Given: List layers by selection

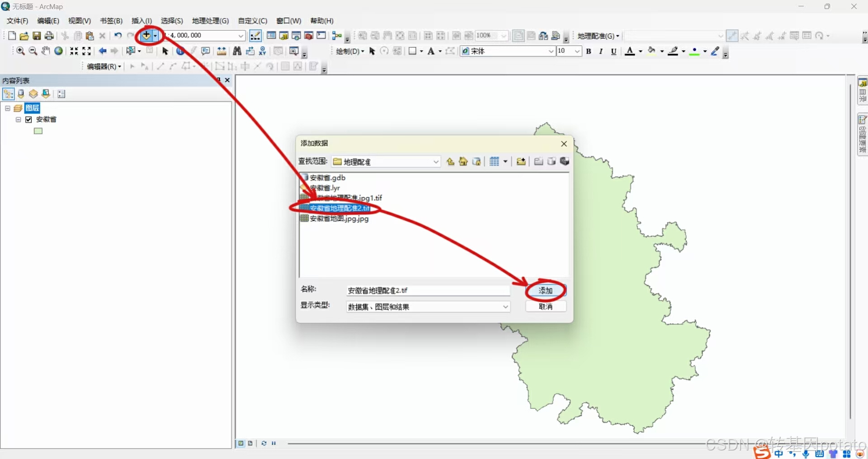Looking at the screenshot, I should click(x=46, y=94).
